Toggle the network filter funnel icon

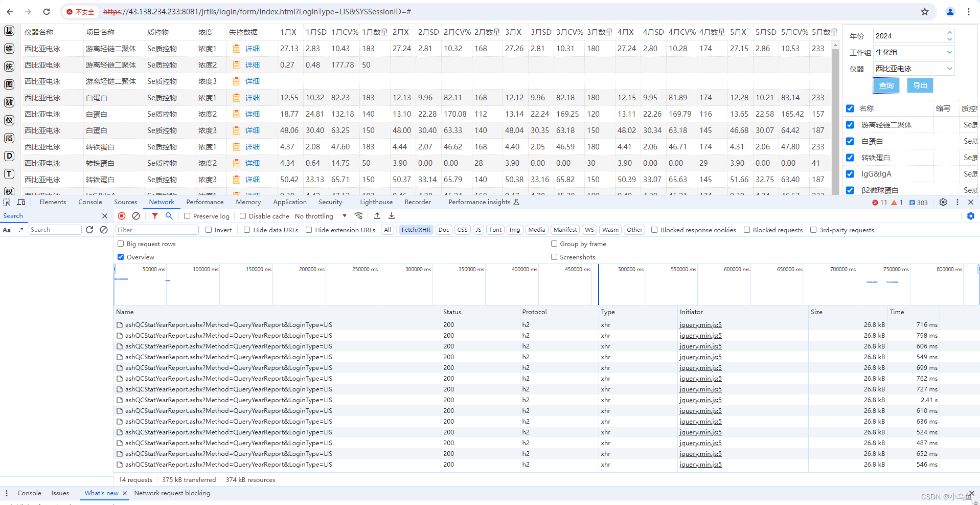[155, 216]
